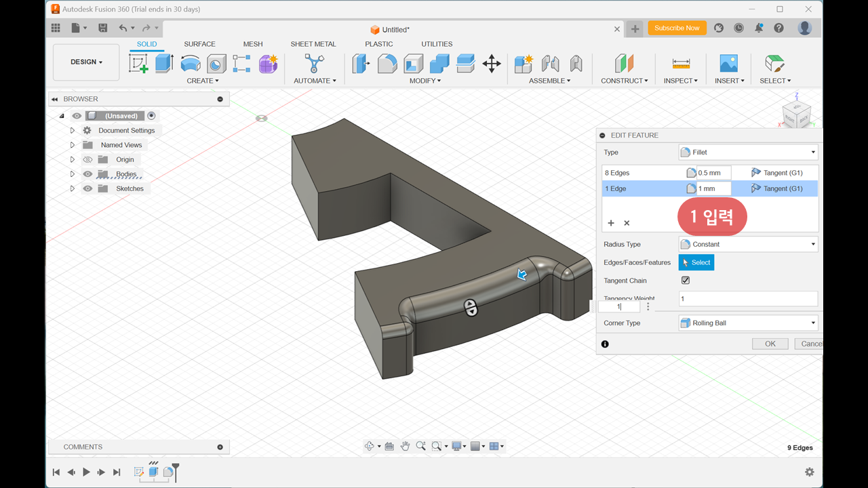The height and width of the screenshot is (488, 868).
Task: Select the Create Form purple icon
Action: (269, 64)
